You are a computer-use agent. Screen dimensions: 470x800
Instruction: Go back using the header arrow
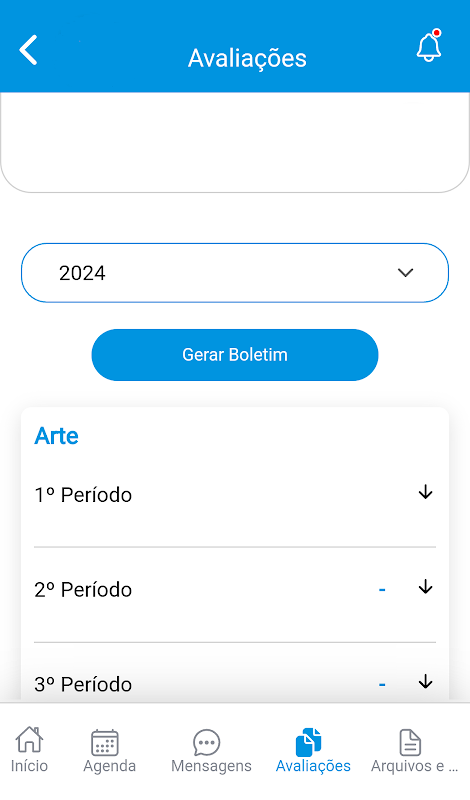click(x=28, y=50)
